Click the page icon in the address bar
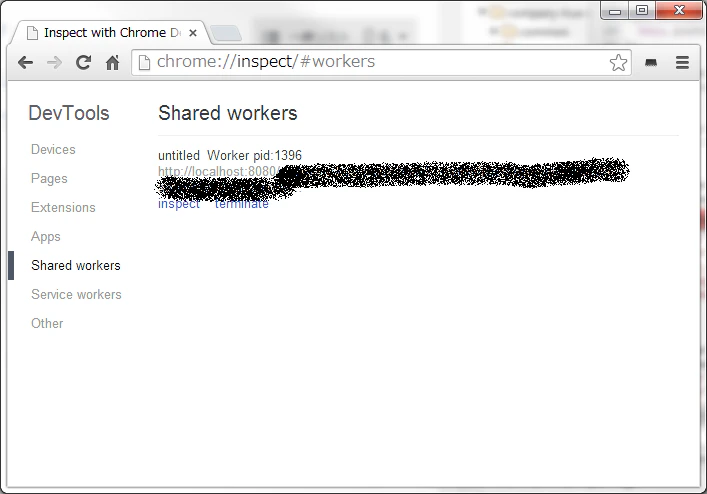Viewport: 707px width, 494px height. click(x=144, y=62)
